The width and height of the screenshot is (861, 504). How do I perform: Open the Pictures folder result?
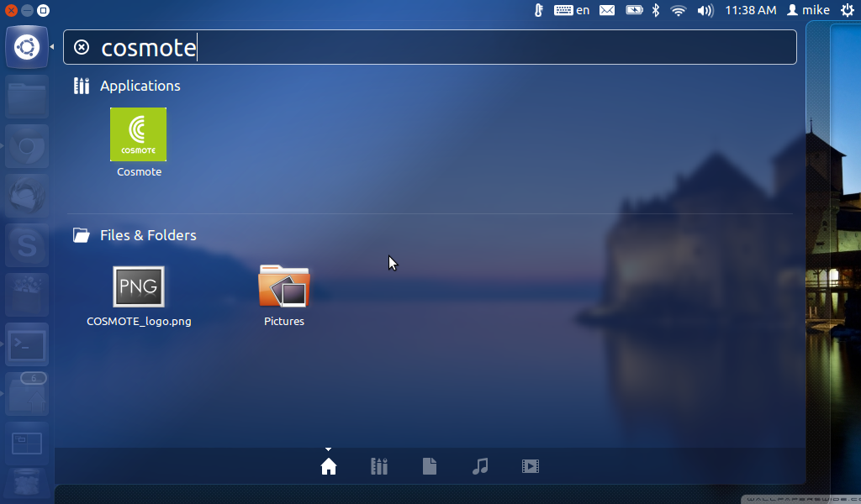coord(284,287)
